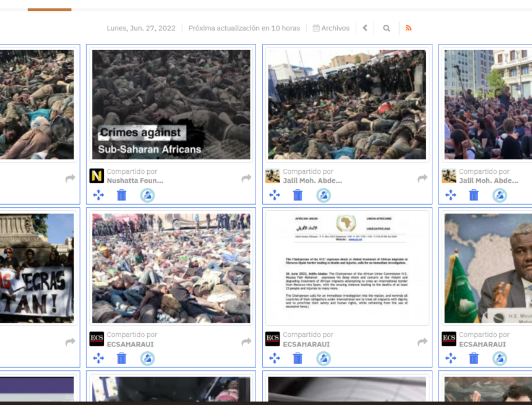Click move icon on Nushatta Foundation card
Viewport: 532px width, 405px height.
[98, 195]
